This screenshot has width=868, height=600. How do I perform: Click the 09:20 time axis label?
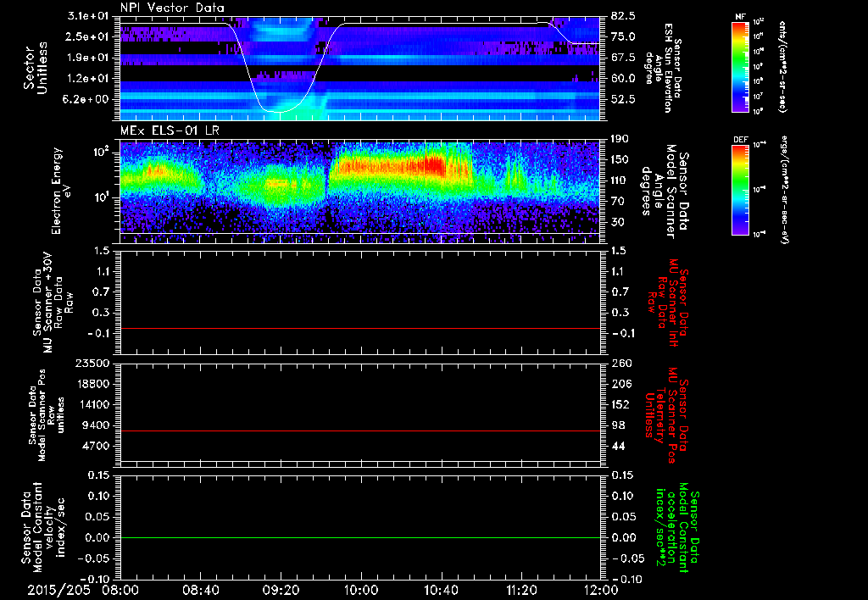281,591
